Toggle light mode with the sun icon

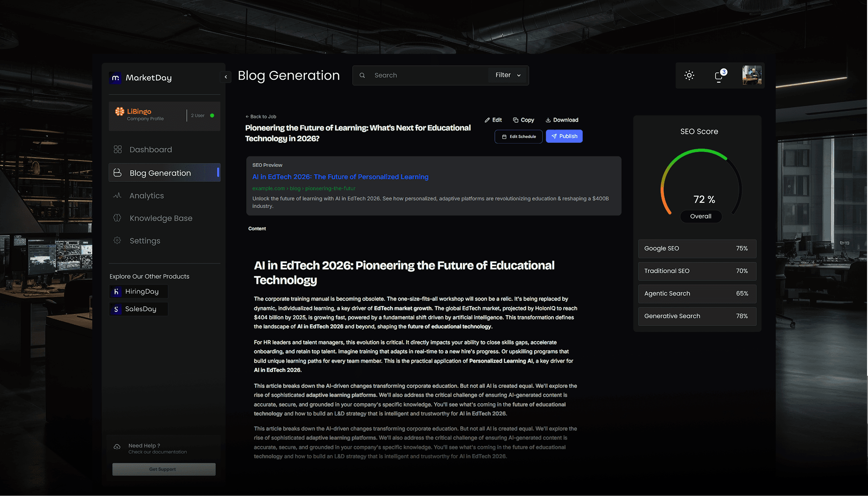[689, 76]
